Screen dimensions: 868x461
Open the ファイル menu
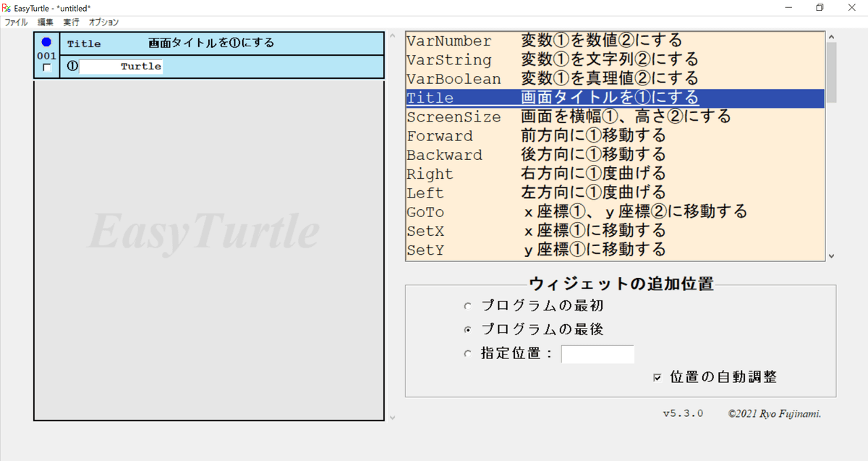[x=16, y=22]
